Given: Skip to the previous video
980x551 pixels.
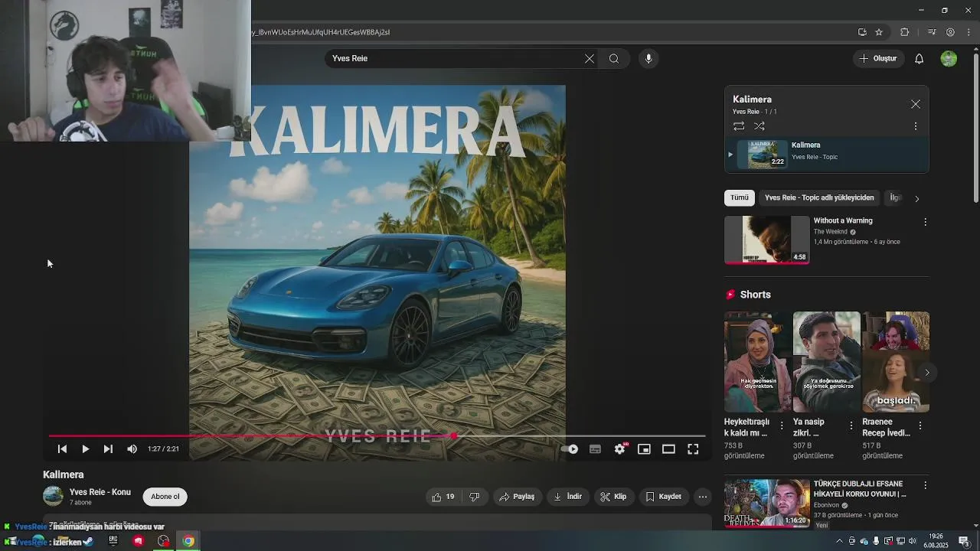Looking at the screenshot, I should [62, 449].
